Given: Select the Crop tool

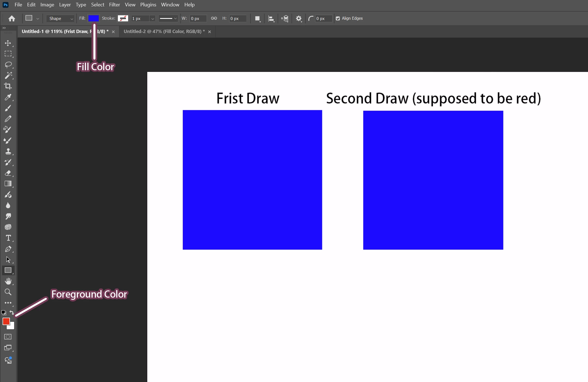Looking at the screenshot, I should [8, 86].
